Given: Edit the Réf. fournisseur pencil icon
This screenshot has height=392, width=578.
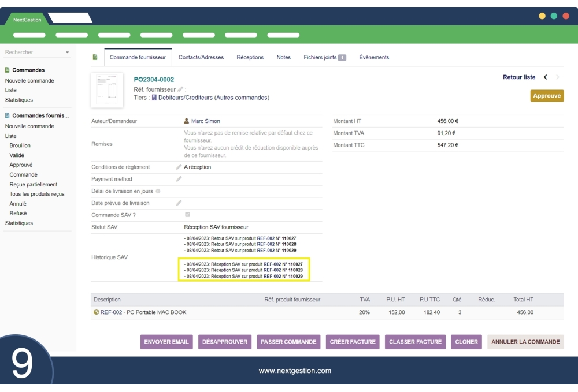Looking at the screenshot, I should [x=180, y=89].
